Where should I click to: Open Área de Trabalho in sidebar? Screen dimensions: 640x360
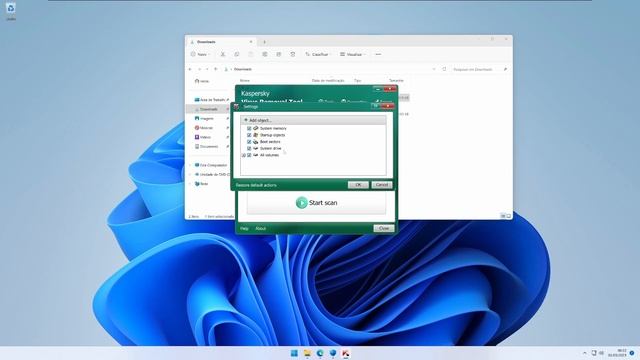tap(211, 100)
